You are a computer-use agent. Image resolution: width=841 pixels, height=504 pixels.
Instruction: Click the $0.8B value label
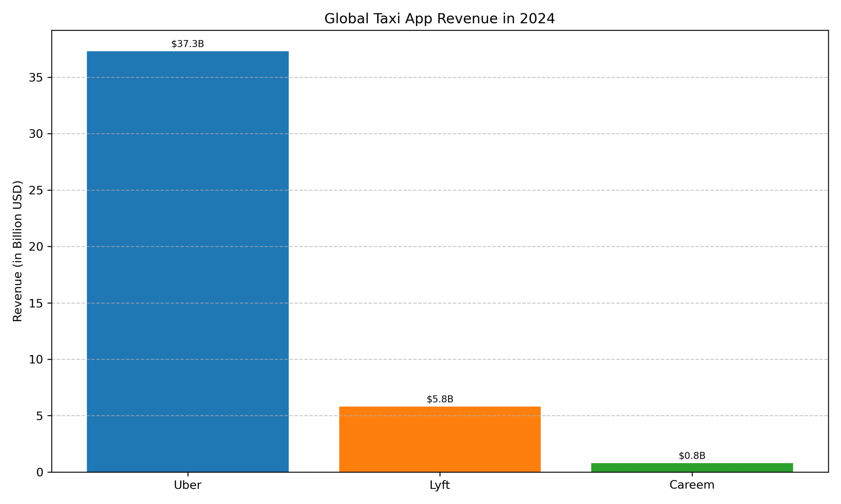692,456
